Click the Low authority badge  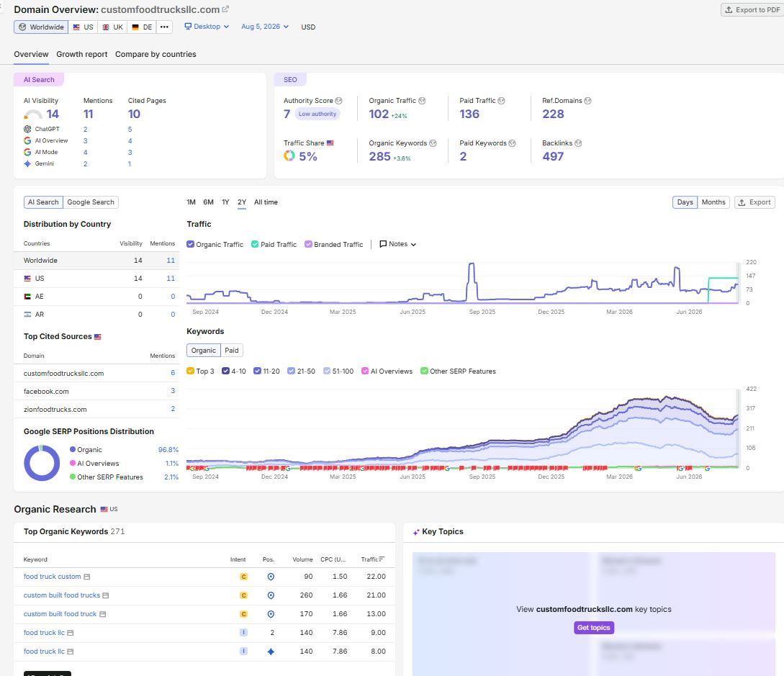[x=317, y=114]
